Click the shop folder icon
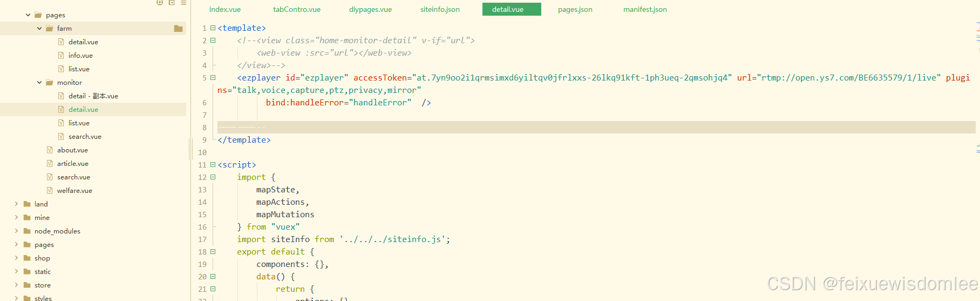This screenshot has height=301, width=980. tap(27, 258)
